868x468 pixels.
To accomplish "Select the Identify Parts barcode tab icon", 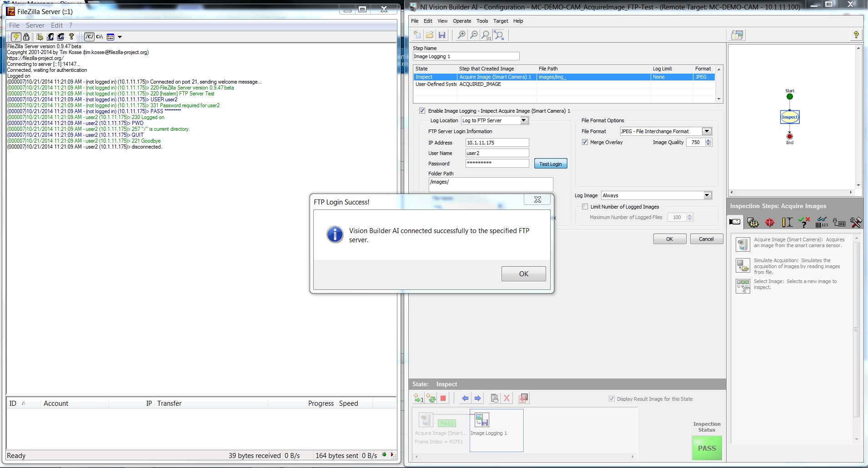I will tap(822, 222).
